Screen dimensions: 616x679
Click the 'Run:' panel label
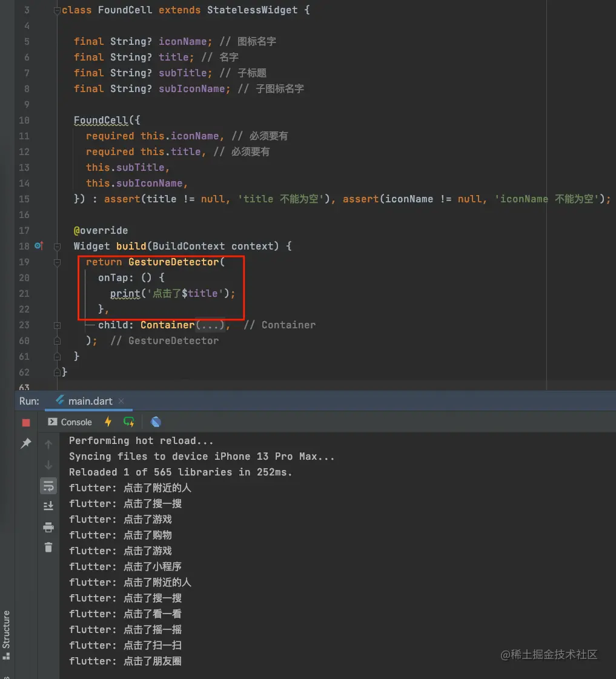pyautogui.click(x=29, y=401)
